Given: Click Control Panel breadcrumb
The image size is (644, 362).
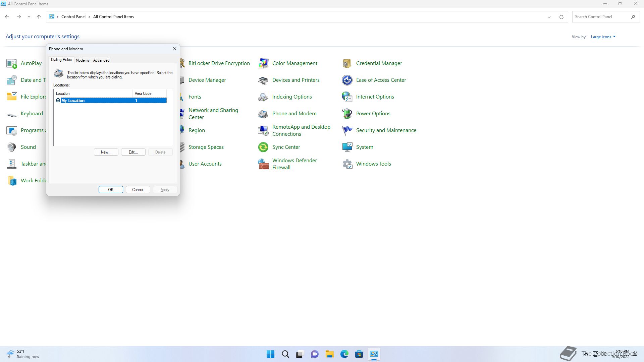Looking at the screenshot, I should [73, 17].
